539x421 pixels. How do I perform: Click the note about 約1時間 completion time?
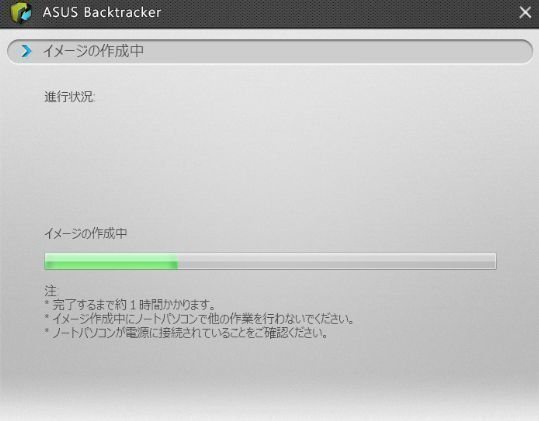(130, 304)
